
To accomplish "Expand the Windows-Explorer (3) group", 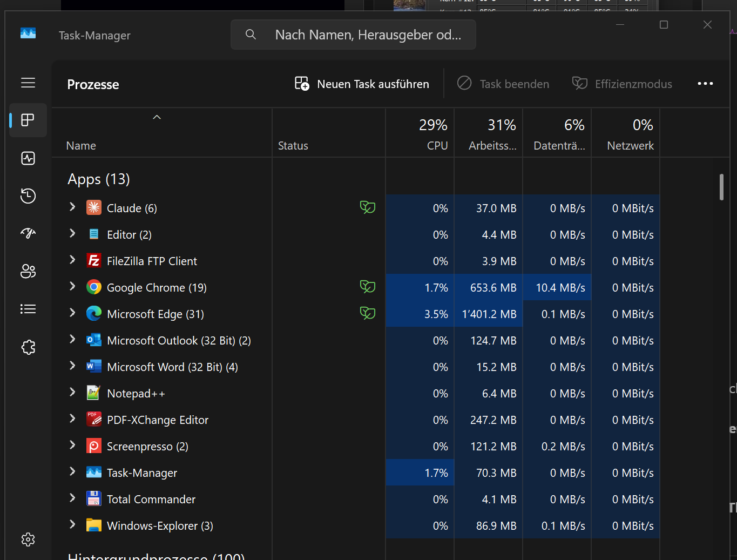I will click(x=72, y=524).
